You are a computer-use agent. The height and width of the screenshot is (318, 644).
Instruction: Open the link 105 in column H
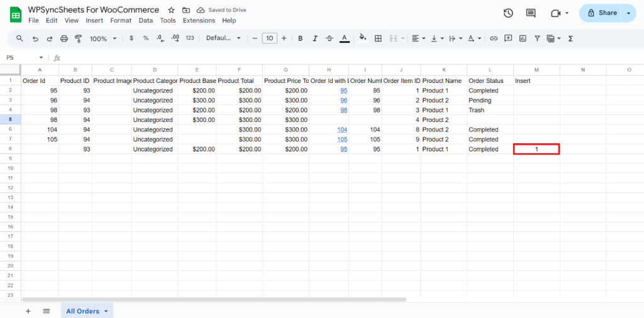coord(342,140)
